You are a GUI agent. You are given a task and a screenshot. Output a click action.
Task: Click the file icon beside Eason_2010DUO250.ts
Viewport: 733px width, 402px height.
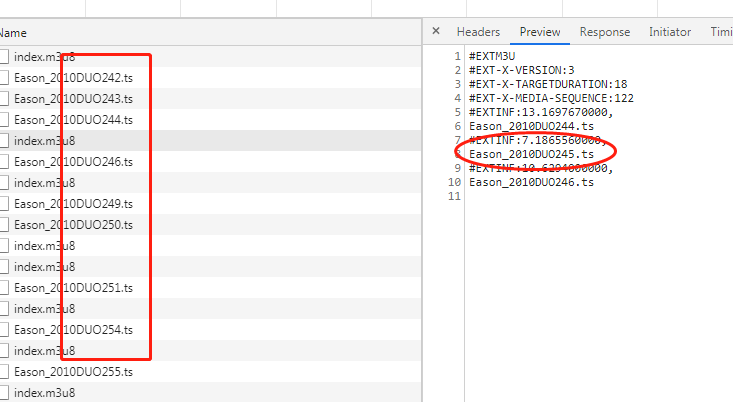(4, 225)
